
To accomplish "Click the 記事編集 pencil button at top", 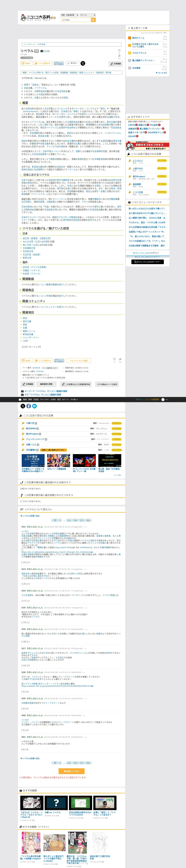I will [x=115, y=64].
